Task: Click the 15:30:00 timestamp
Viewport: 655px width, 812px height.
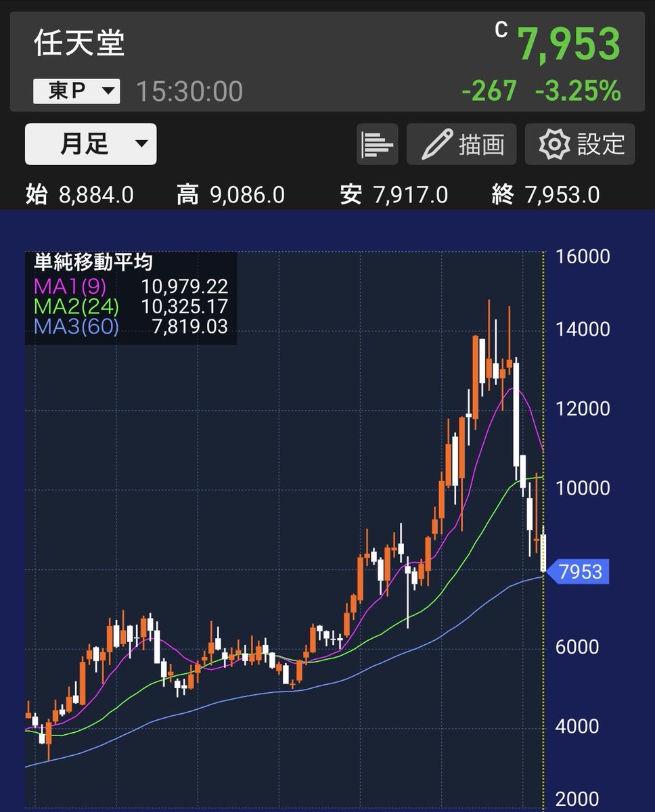Action: 189,91
